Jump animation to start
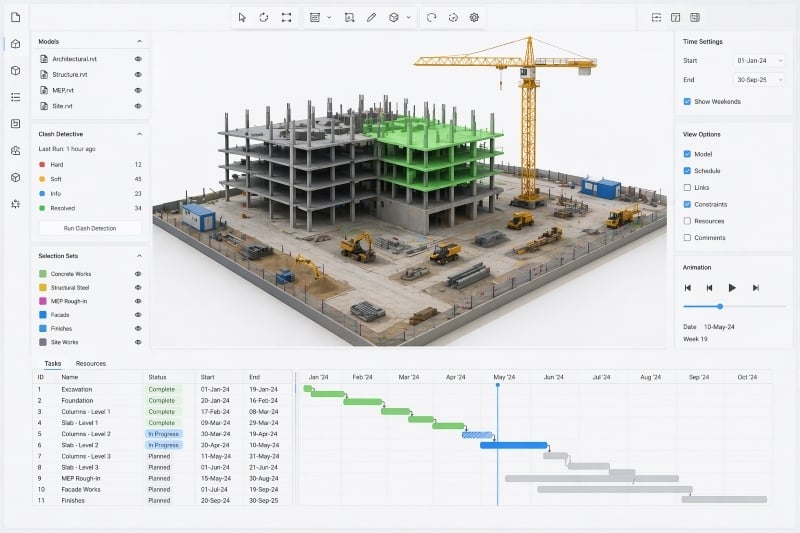Viewport: 800px width, 533px height. coord(688,288)
